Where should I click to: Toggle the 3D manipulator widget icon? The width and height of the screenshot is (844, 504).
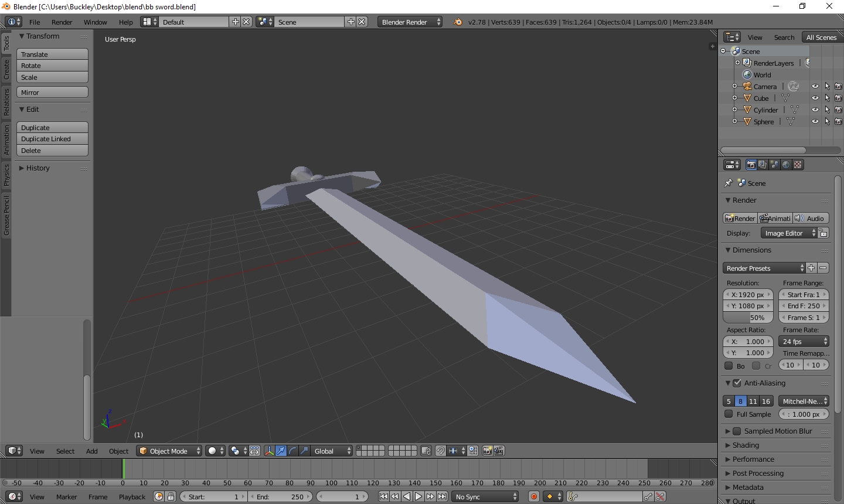[269, 451]
